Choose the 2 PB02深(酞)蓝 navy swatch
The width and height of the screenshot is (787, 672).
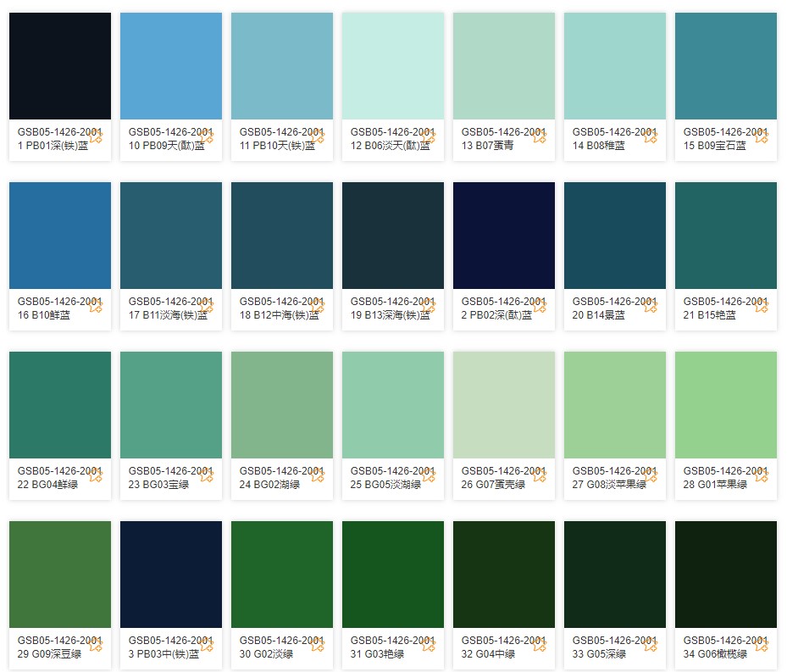(x=504, y=236)
